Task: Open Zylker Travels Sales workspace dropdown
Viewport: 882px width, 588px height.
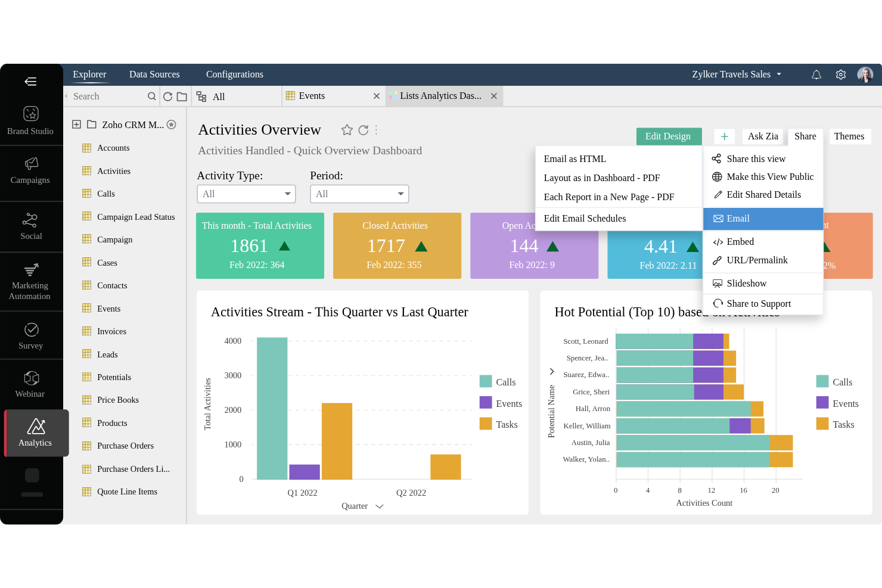Action: pyautogui.click(x=737, y=74)
